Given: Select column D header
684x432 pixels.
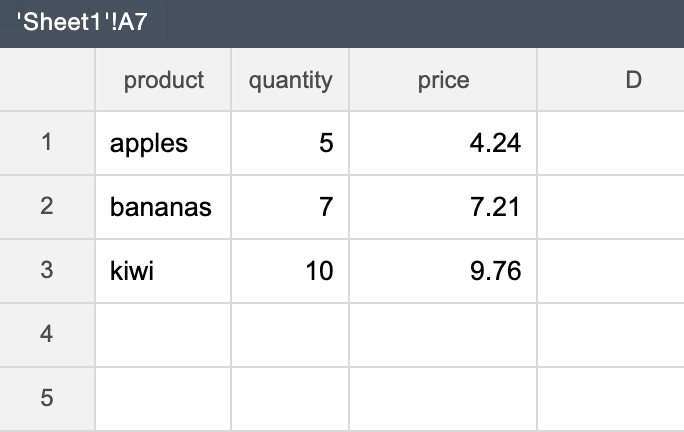Looking at the screenshot, I should 611,80.
